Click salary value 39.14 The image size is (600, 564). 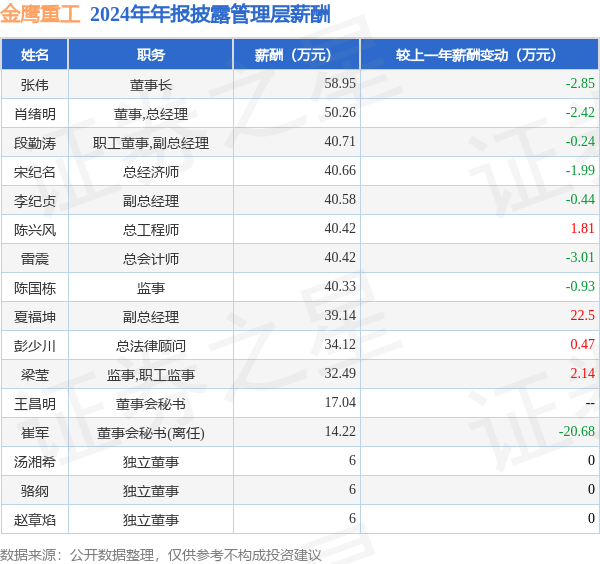340,316
